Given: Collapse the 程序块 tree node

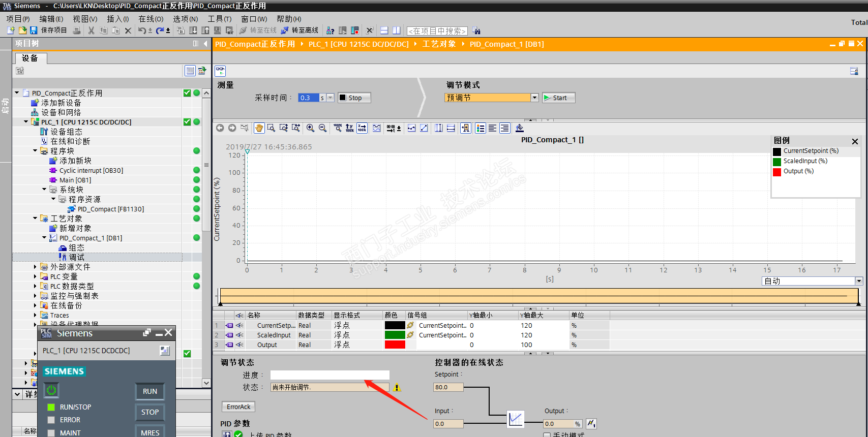Looking at the screenshot, I should click(35, 151).
